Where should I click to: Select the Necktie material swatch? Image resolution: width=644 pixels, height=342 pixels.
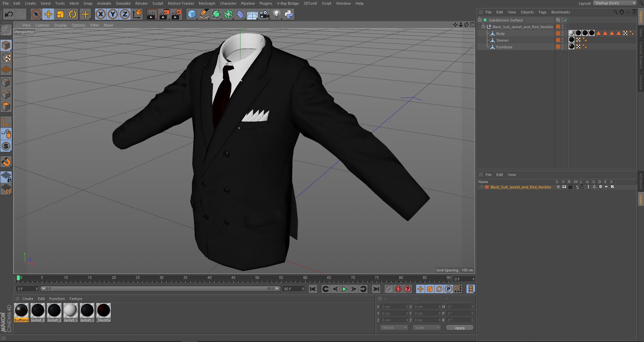coord(104,312)
